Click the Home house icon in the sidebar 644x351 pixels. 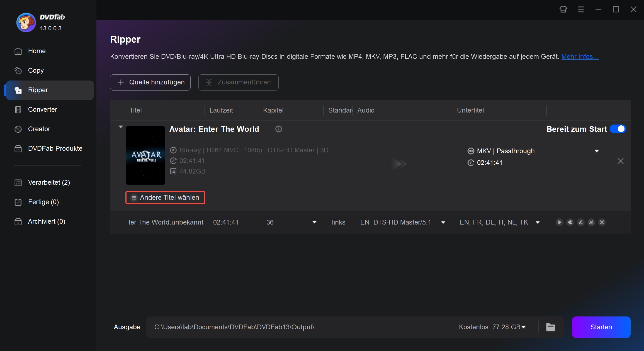[18, 51]
